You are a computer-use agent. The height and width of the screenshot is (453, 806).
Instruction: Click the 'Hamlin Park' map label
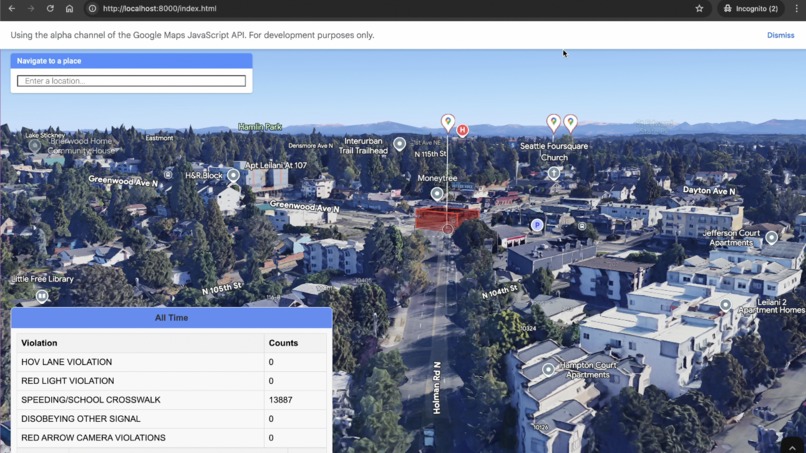click(x=260, y=126)
